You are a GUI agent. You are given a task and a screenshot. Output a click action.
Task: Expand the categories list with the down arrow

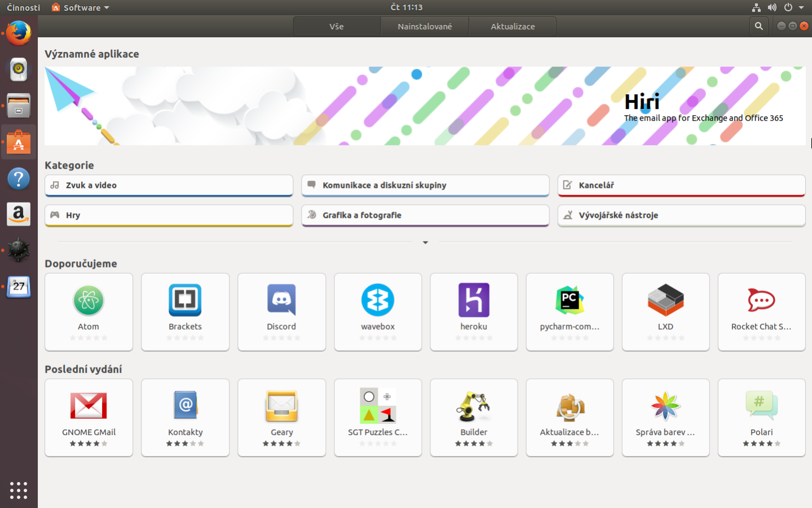(x=425, y=242)
